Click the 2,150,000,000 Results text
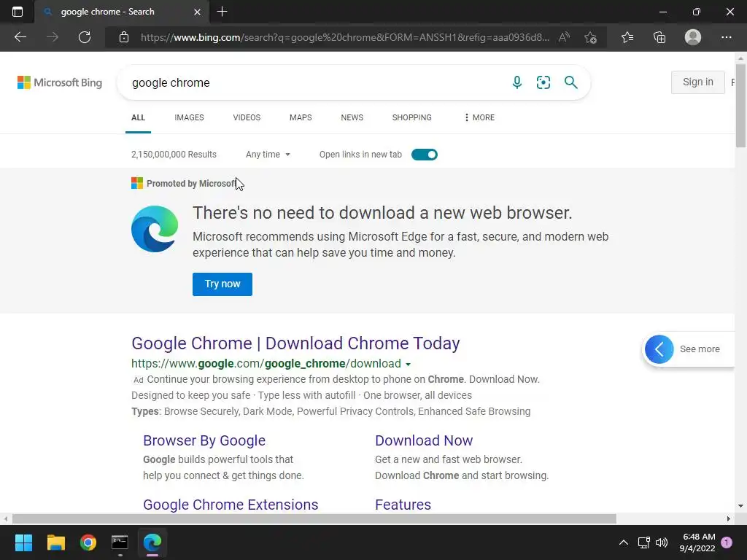The width and height of the screenshot is (747, 560). pos(174,155)
